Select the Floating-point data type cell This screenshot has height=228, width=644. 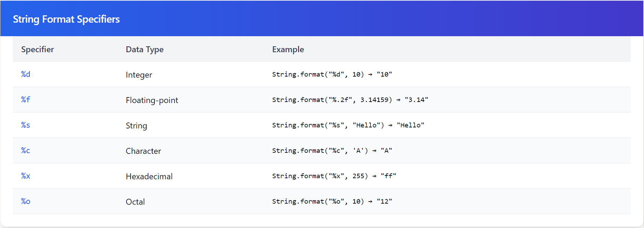pyautogui.click(x=152, y=100)
